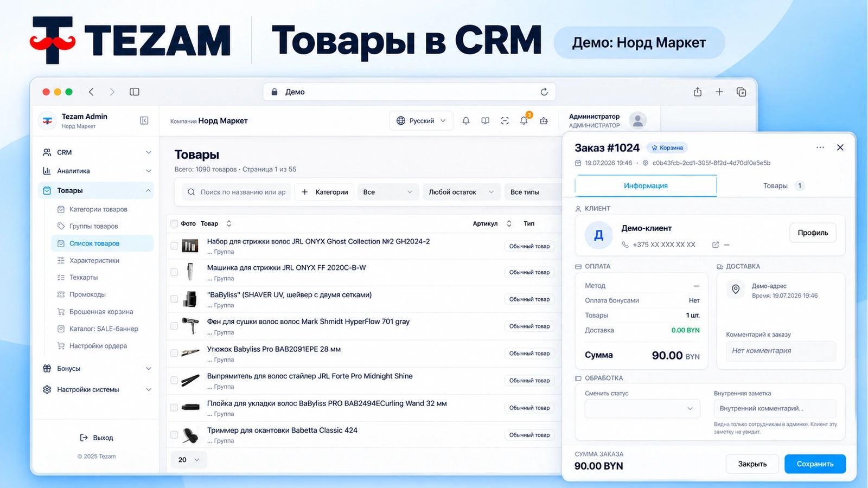Click the Закрыть button
Viewport: 868px width, 488px height.
coord(752,464)
